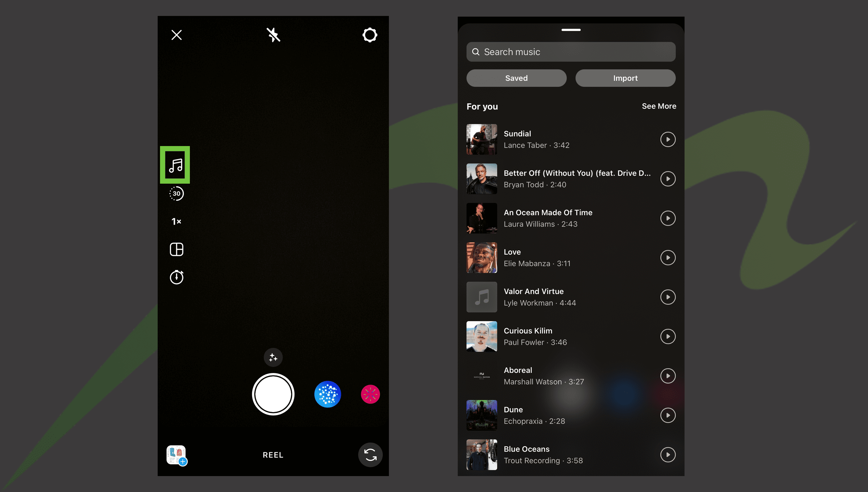Viewport: 868px width, 492px height.
Task: Tap See More for recommendations
Action: [658, 106]
